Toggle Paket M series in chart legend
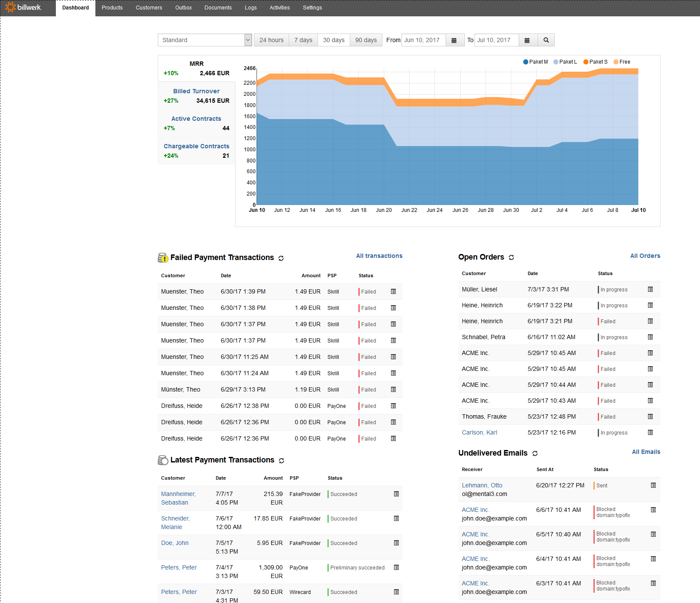The image size is (700, 603). point(535,62)
